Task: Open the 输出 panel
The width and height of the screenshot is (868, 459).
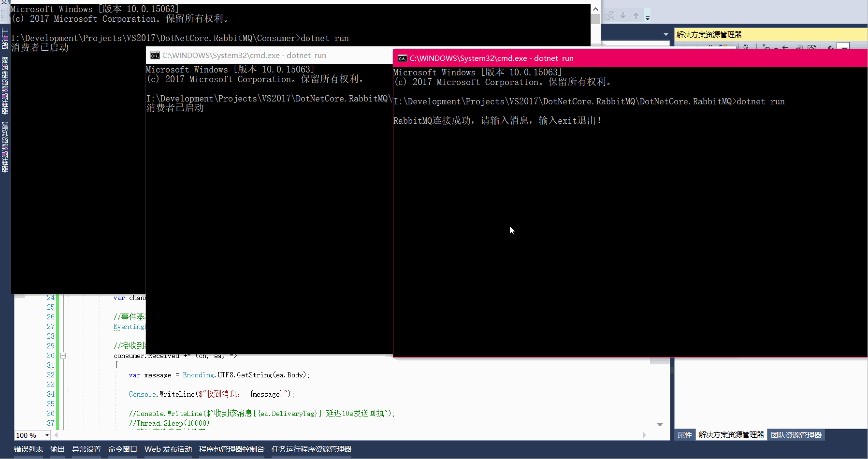Action: tap(57, 449)
